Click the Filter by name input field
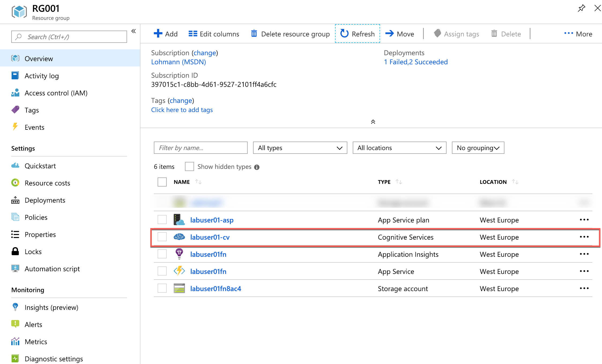This screenshot has width=602, height=364. point(200,148)
